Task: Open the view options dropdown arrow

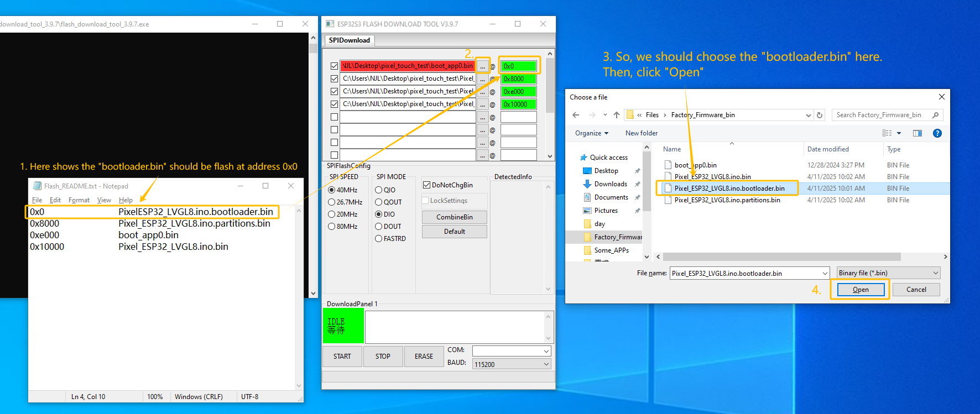Action: (x=899, y=133)
